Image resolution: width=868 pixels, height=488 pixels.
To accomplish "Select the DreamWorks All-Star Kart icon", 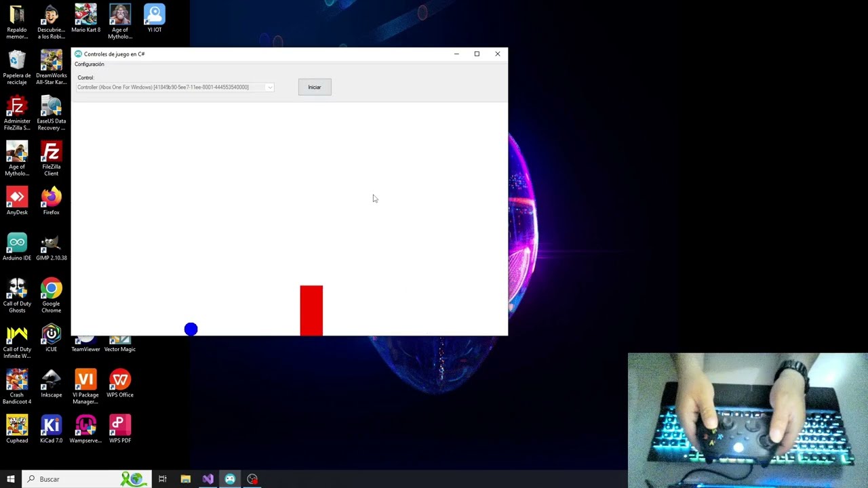I will 51,67.
